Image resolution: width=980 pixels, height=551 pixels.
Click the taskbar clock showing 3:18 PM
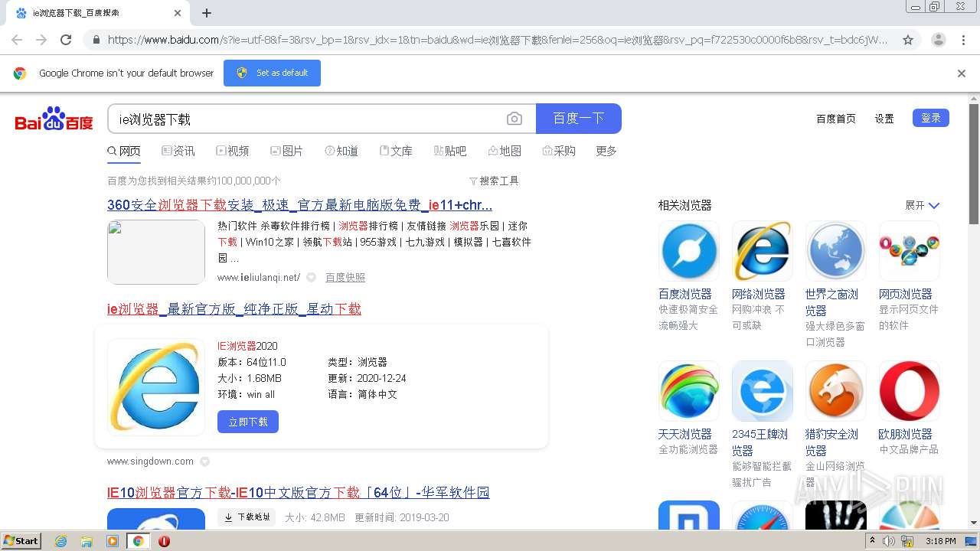point(940,541)
